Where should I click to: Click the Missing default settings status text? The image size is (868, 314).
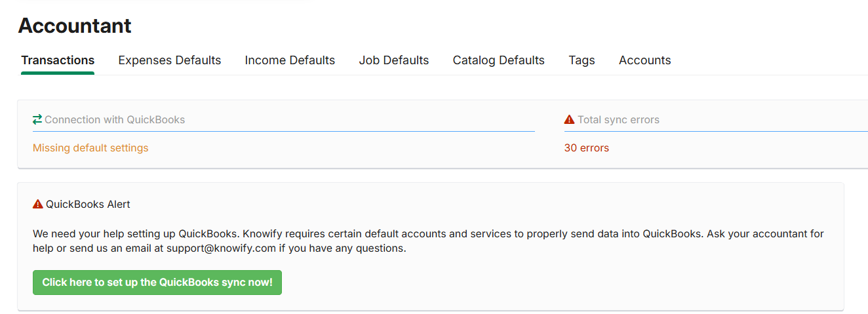click(x=90, y=148)
